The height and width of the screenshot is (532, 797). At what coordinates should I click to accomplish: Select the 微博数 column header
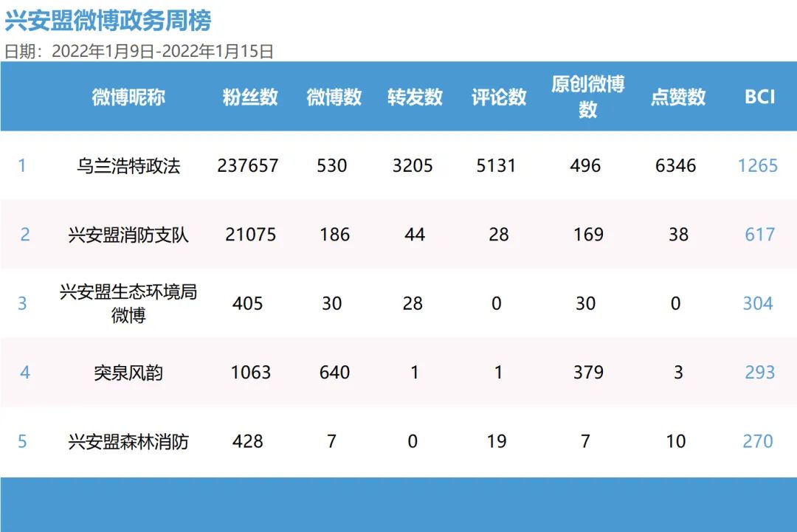(334, 97)
